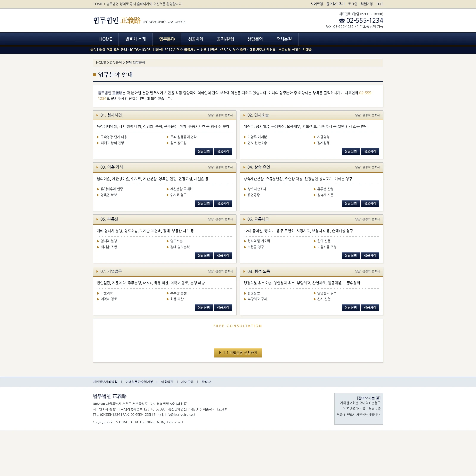Select the 상담문의 menu item
Viewport: 476px width, 476px height.
tap(255, 39)
